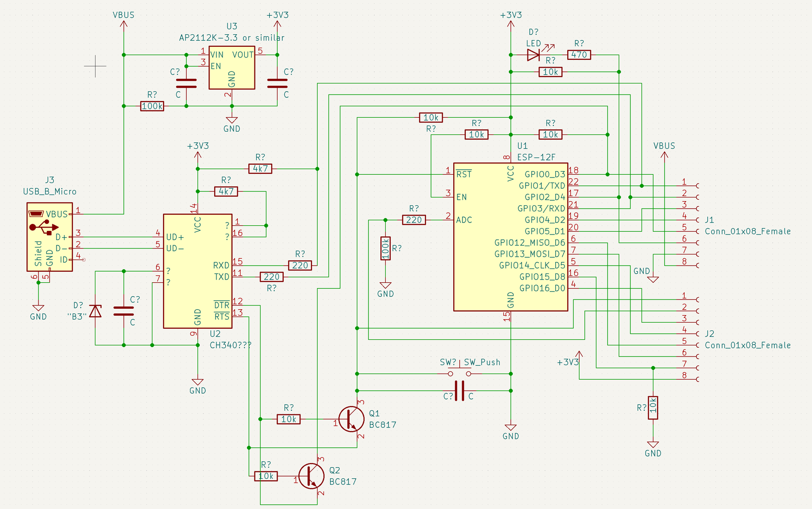Click the "J3" reference label
812x509 pixels.
tap(50, 180)
